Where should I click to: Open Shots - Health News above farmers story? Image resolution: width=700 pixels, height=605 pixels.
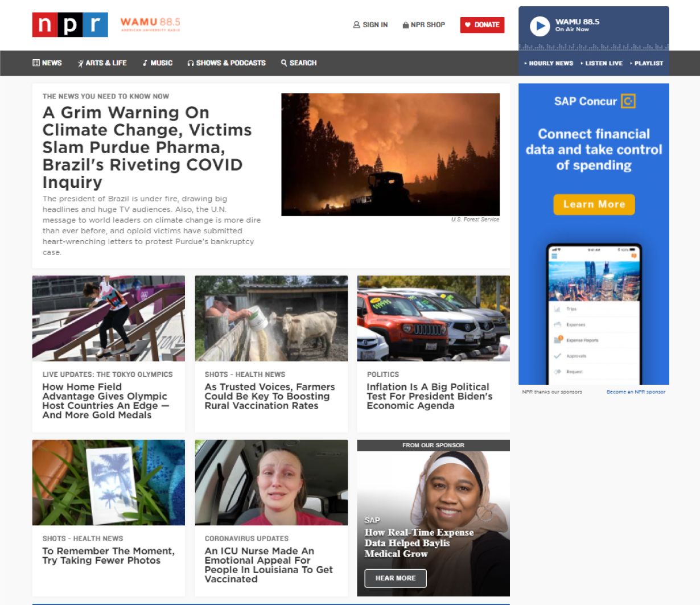tap(245, 374)
